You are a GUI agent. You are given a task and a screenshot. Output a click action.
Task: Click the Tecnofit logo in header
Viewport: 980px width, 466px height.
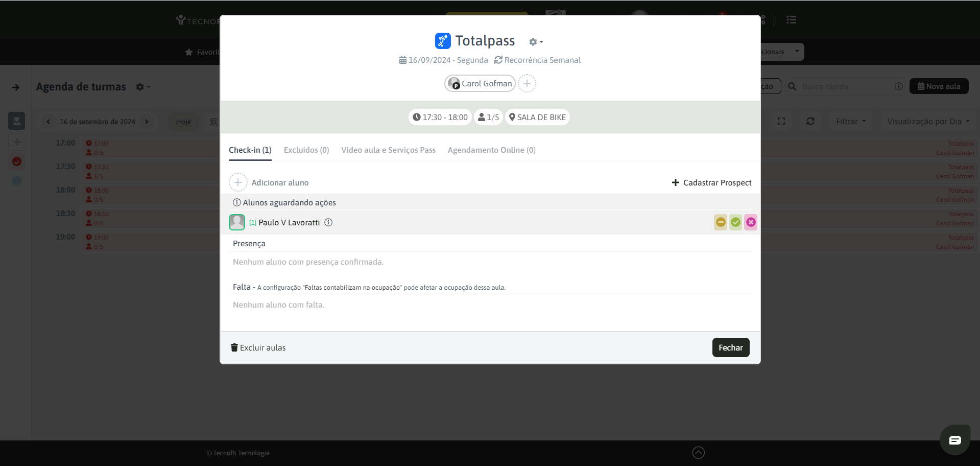tap(198, 20)
